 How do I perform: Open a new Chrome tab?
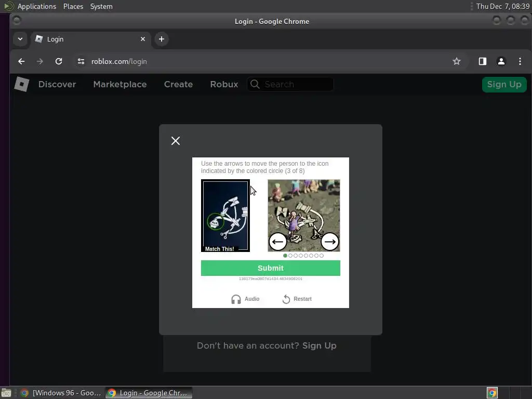[x=162, y=39]
